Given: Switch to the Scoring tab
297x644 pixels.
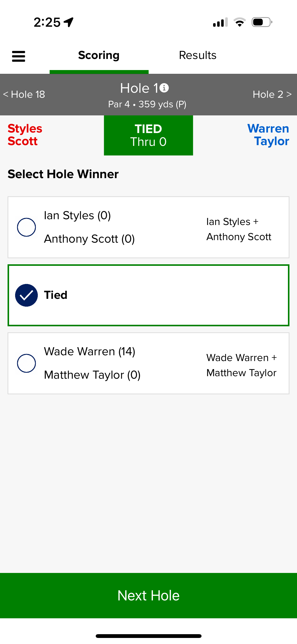Looking at the screenshot, I should click(99, 55).
